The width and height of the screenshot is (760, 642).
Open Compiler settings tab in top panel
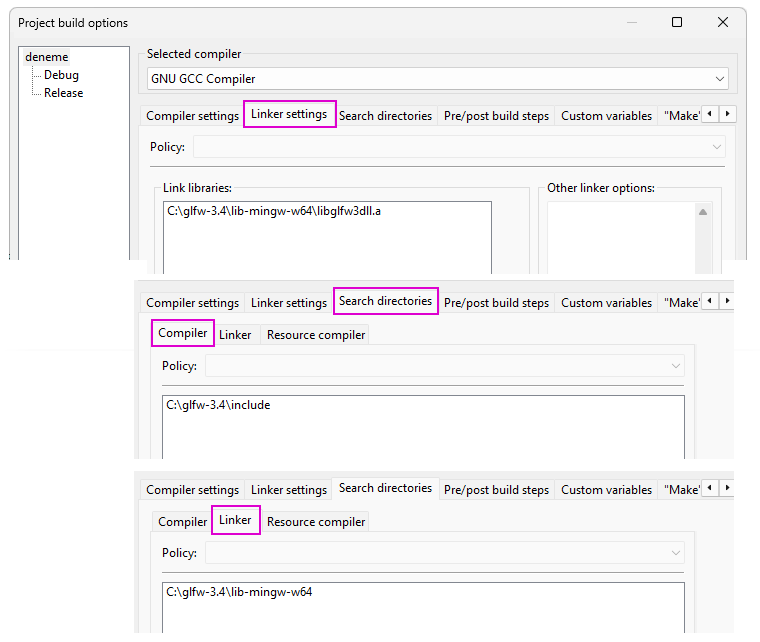[192, 116]
